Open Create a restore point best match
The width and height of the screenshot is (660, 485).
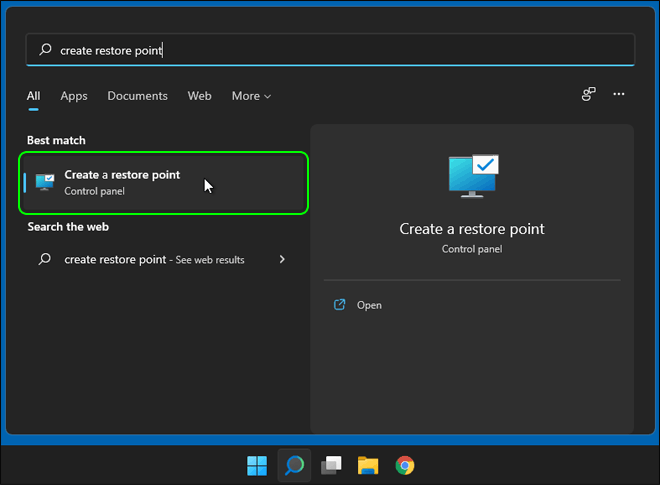[x=164, y=183]
